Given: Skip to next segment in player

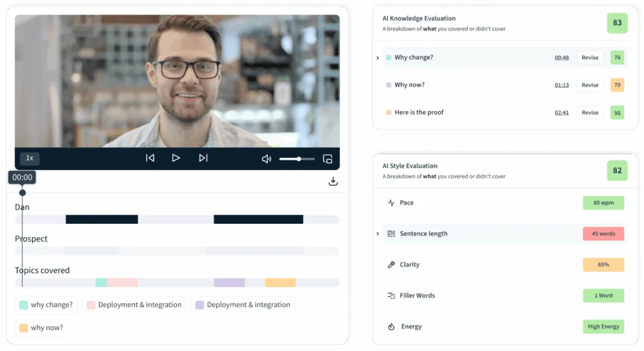Looking at the screenshot, I should click(x=203, y=158).
